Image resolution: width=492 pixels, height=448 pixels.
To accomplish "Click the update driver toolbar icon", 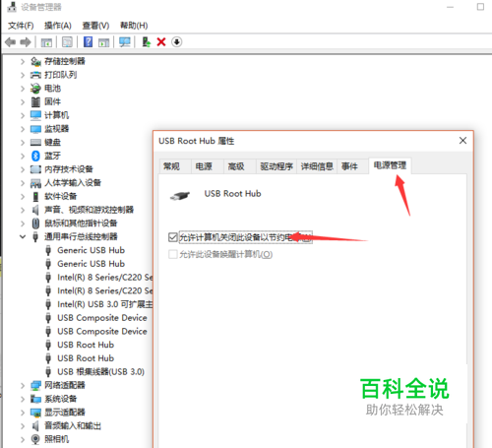I will pos(146,42).
